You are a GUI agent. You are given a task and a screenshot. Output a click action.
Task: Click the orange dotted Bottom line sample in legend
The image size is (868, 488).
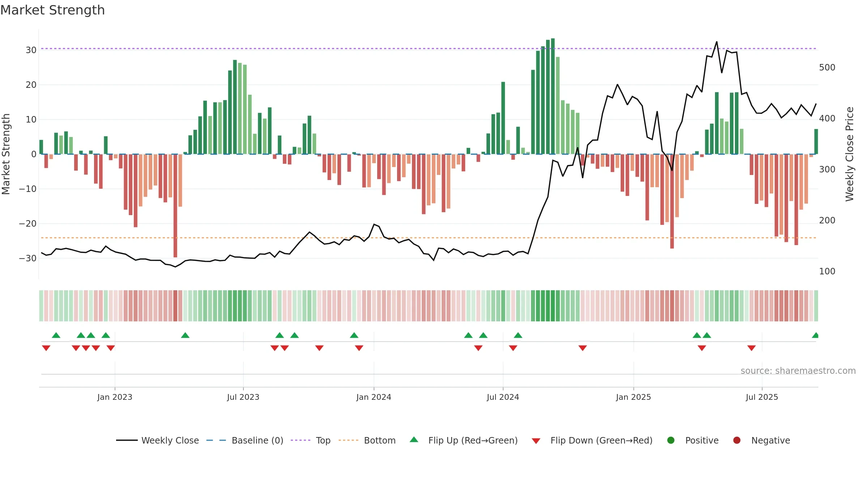pyautogui.click(x=348, y=440)
